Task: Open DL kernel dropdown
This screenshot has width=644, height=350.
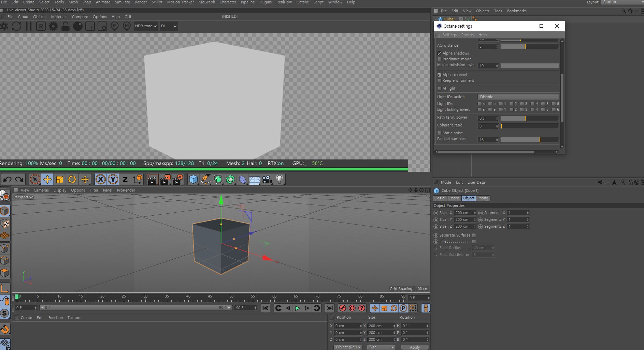Action: tap(169, 26)
